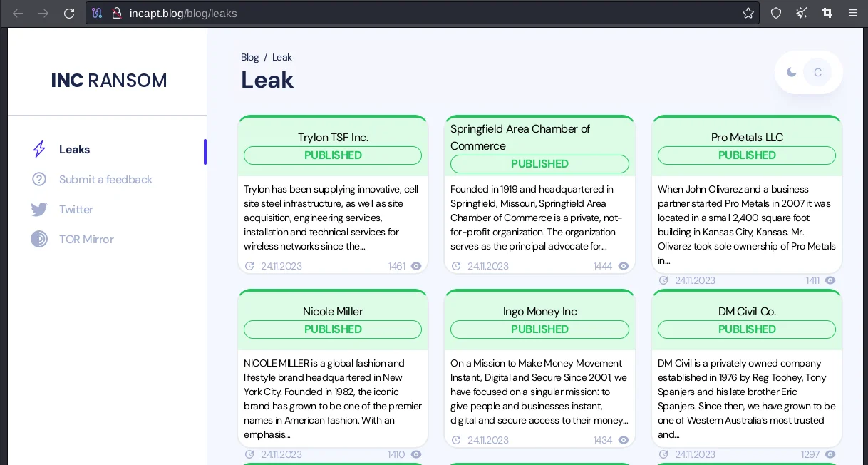868x465 pixels.
Task: Click the TOR Mirror onion icon
Action: pyautogui.click(x=39, y=239)
